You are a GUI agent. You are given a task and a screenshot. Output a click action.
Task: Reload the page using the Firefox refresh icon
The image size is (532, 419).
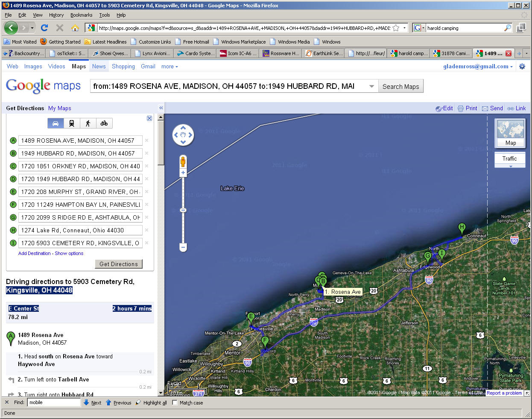tap(44, 28)
